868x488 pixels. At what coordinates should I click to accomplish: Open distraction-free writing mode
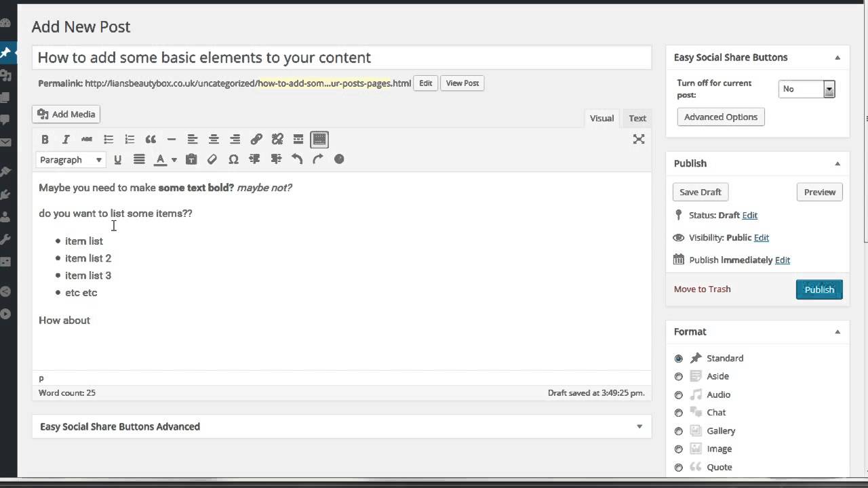(639, 139)
